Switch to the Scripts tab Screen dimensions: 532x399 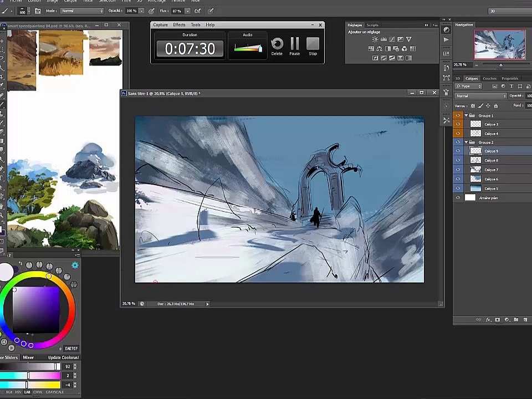372,25
